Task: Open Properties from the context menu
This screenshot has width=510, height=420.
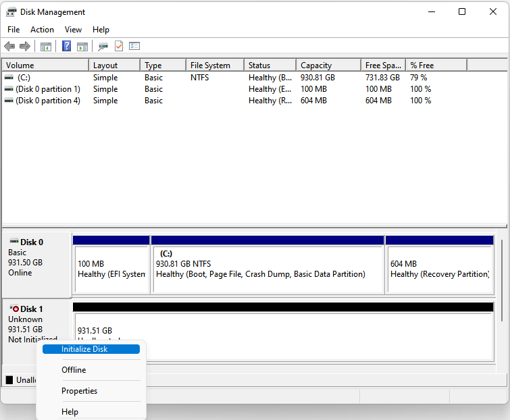Action: point(79,391)
